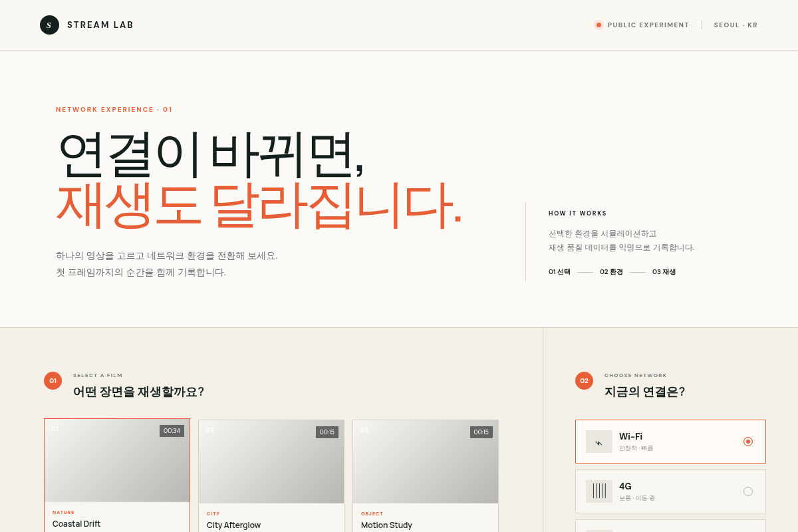Viewport: 798px width, 532px height.
Task: Click the 03 재생 step label
Action: coord(664,271)
